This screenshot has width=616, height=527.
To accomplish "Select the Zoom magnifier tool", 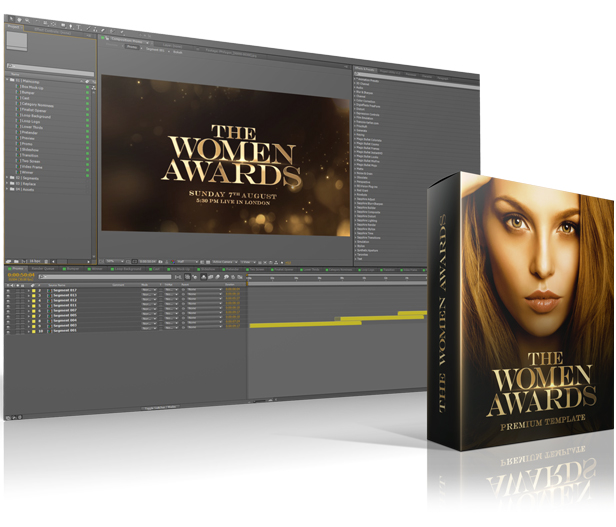I will point(27,20).
